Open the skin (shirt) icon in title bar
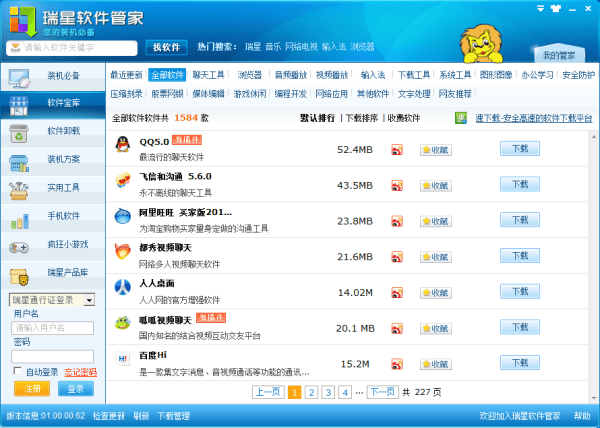 556,8
